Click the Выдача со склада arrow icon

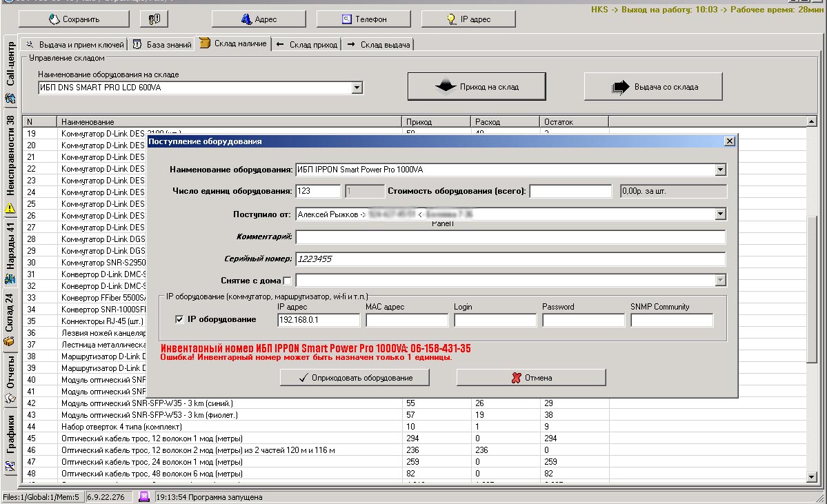pyautogui.click(x=621, y=87)
